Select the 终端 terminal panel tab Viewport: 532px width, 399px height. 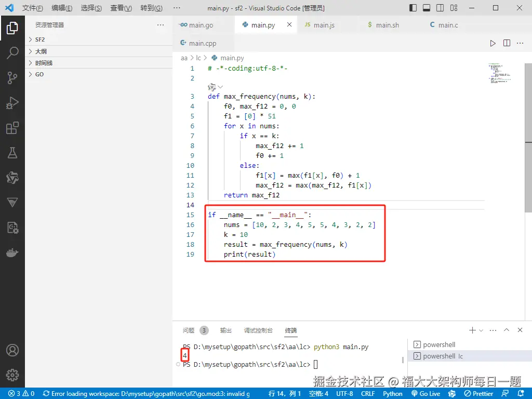[291, 330]
